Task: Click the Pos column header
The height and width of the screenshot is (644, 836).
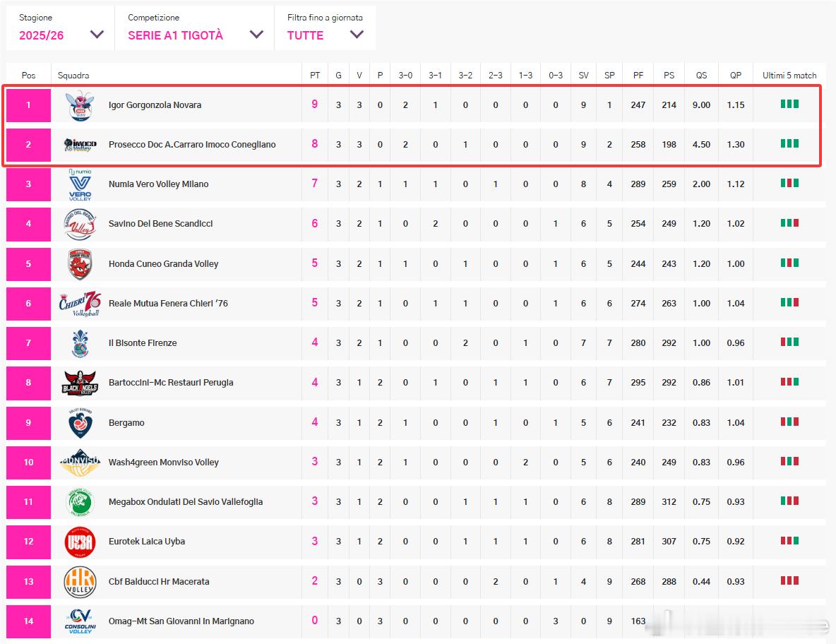Action: (x=28, y=75)
